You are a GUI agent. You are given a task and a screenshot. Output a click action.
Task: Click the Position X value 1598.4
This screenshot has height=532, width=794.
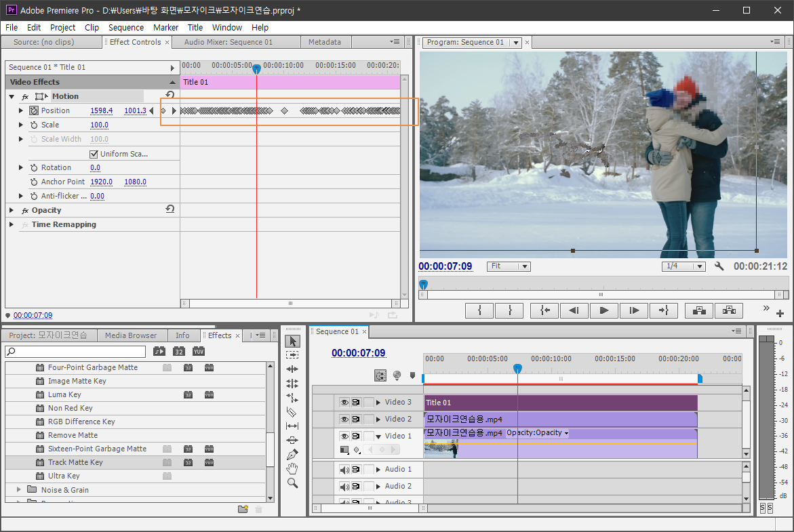pyautogui.click(x=101, y=110)
